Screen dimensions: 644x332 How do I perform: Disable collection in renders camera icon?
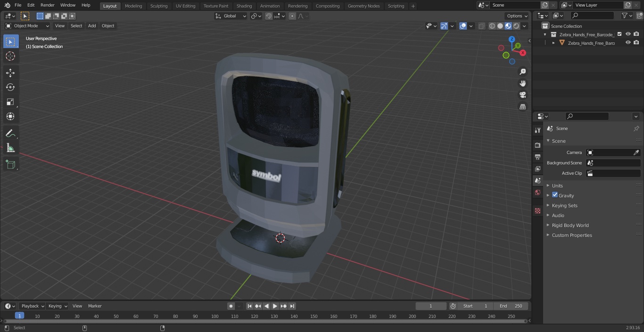tap(636, 34)
